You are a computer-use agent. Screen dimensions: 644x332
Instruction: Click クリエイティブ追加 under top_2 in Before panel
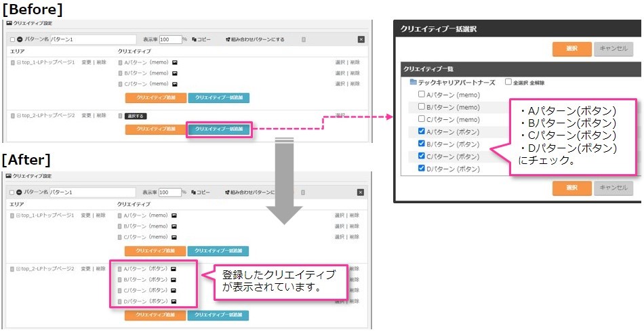click(x=156, y=129)
